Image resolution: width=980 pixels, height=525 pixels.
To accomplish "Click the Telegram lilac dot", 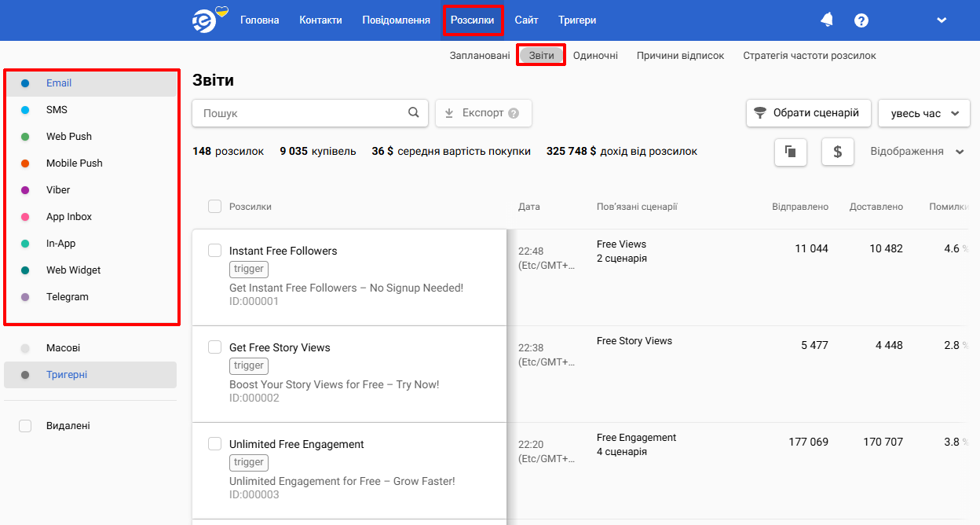I will tap(25, 297).
